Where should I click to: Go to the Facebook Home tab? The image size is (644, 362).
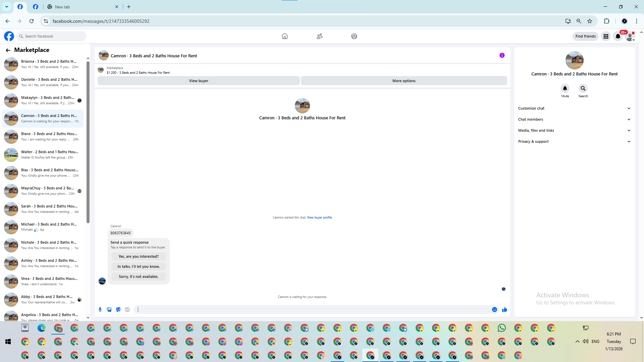[284, 36]
